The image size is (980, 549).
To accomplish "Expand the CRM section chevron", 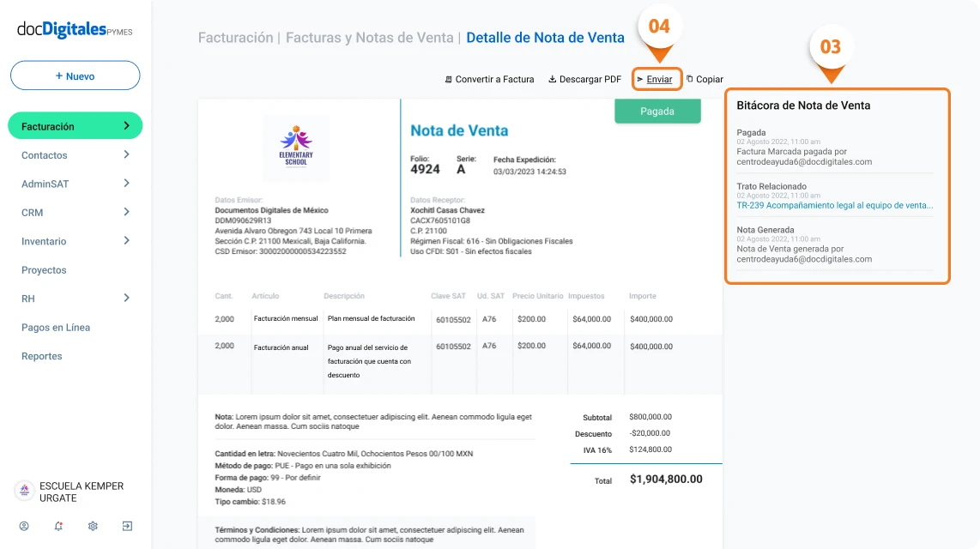I will click(x=126, y=212).
